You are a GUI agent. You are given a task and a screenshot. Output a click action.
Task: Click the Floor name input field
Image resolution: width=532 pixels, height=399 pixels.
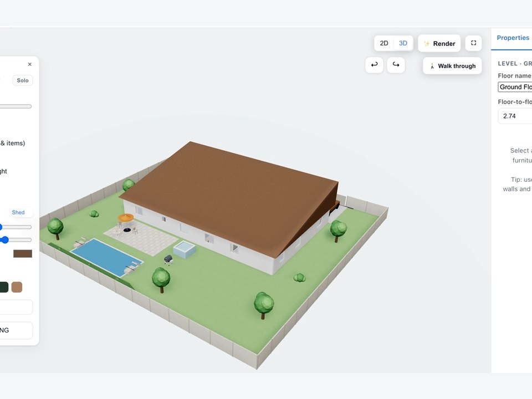coord(515,87)
